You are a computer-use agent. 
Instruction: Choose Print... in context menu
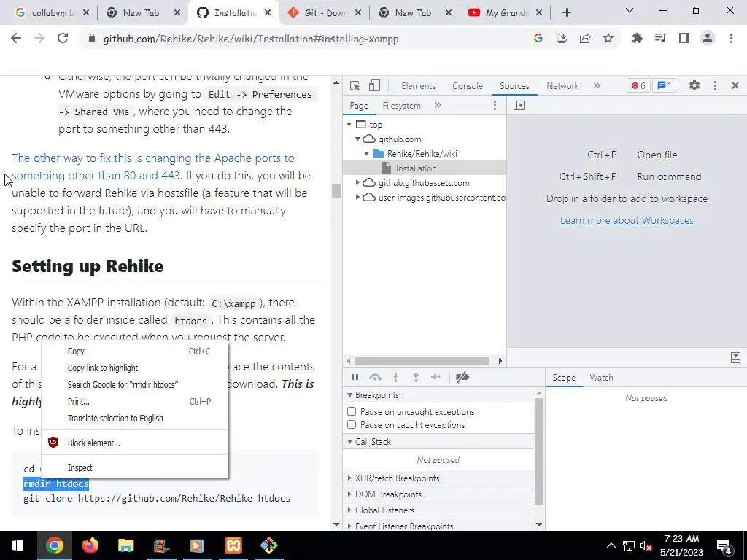[x=135, y=402]
